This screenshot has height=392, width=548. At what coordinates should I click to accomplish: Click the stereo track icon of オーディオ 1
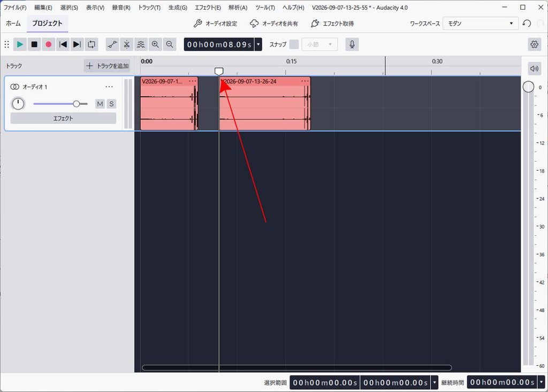(14, 87)
